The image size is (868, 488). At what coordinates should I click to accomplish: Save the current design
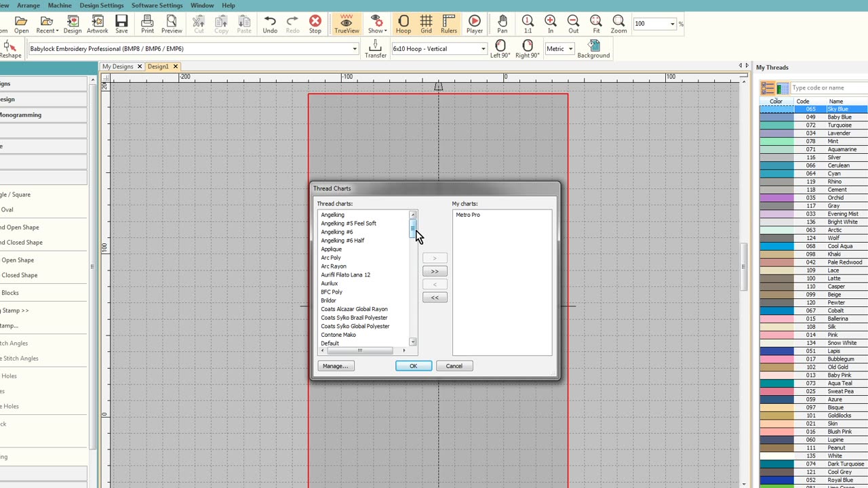coord(121,24)
